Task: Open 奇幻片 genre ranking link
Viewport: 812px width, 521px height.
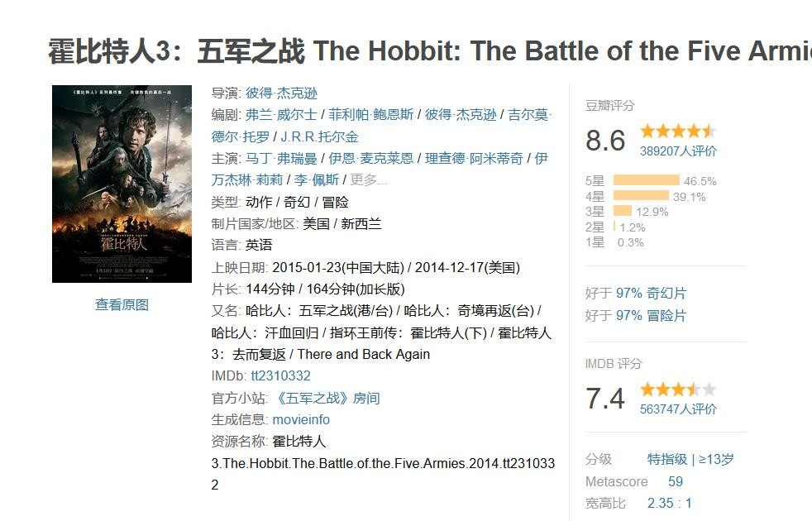Action: pos(666,293)
